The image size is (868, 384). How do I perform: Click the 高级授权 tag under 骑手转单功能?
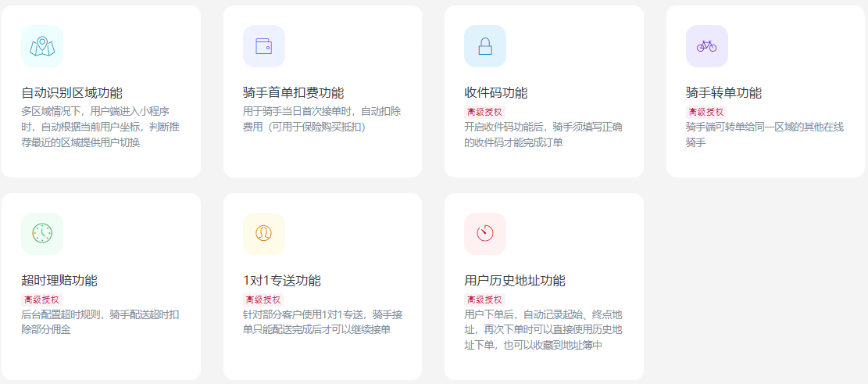[706, 112]
